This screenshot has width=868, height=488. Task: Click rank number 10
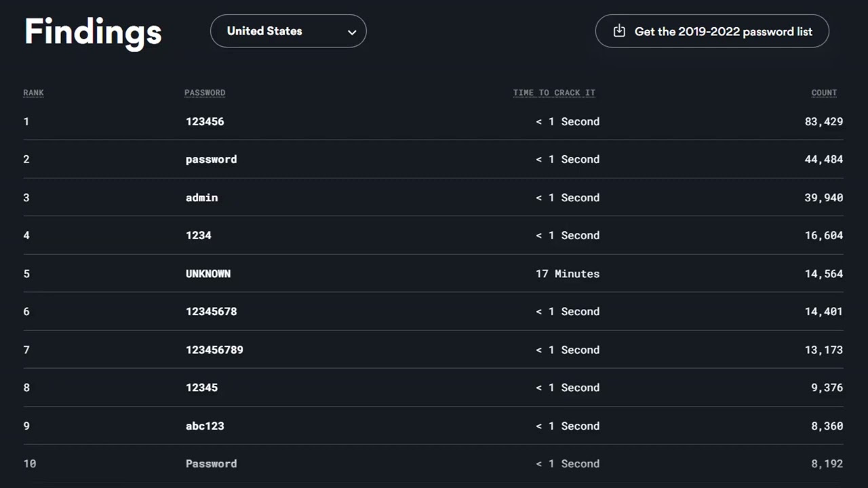(x=30, y=464)
